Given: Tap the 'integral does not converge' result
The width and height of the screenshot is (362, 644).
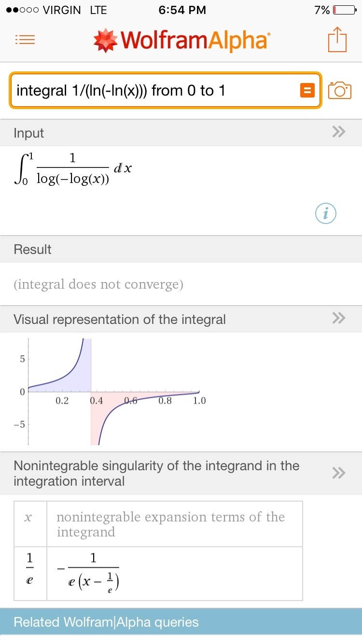Looking at the screenshot, I should click(x=98, y=284).
